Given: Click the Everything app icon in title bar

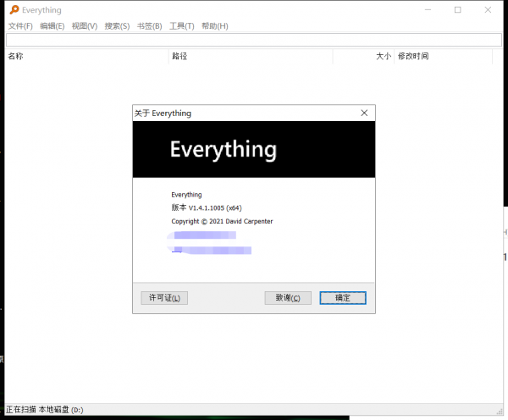Looking at the screenshot, I should [x=12, y=10].
